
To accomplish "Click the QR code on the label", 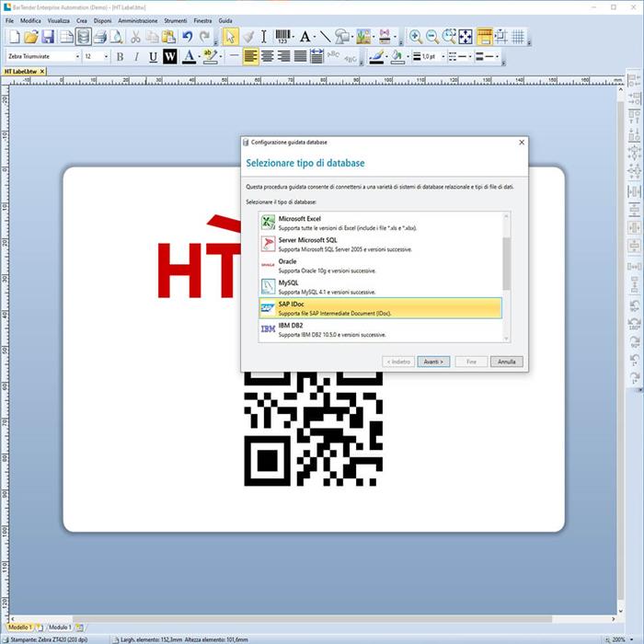I will tap(314, 429).
